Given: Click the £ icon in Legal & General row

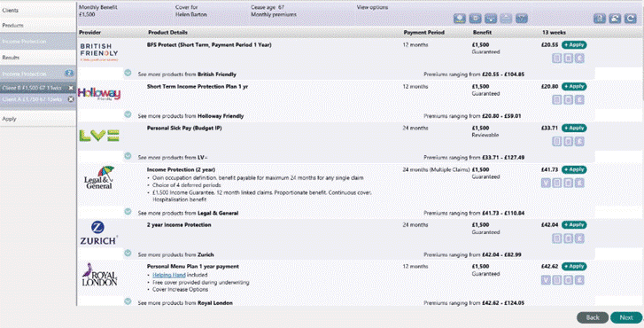Looking at the screenshot, I should click(x=579, y=183).
